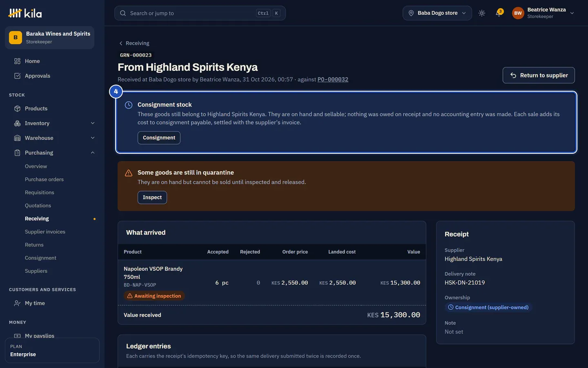The image size is (588, 368).
Task: Click the BW user avatar
Action: [x=518, y=13]
